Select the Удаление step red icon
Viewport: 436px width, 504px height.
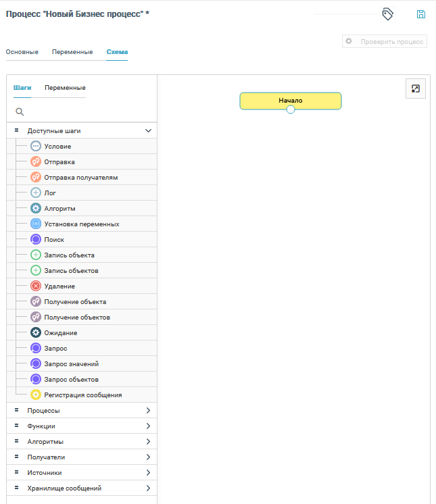[36, 286]
